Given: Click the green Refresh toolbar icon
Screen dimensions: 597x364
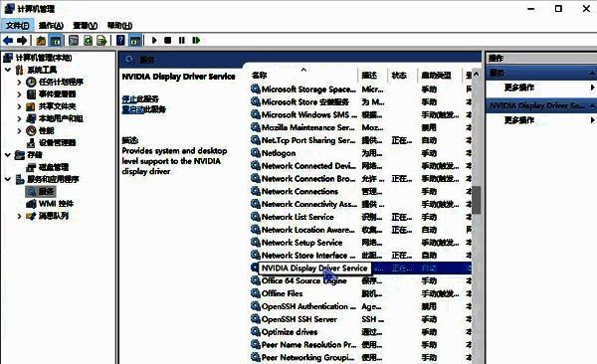Looking at the screenshot, I should 88,40.
